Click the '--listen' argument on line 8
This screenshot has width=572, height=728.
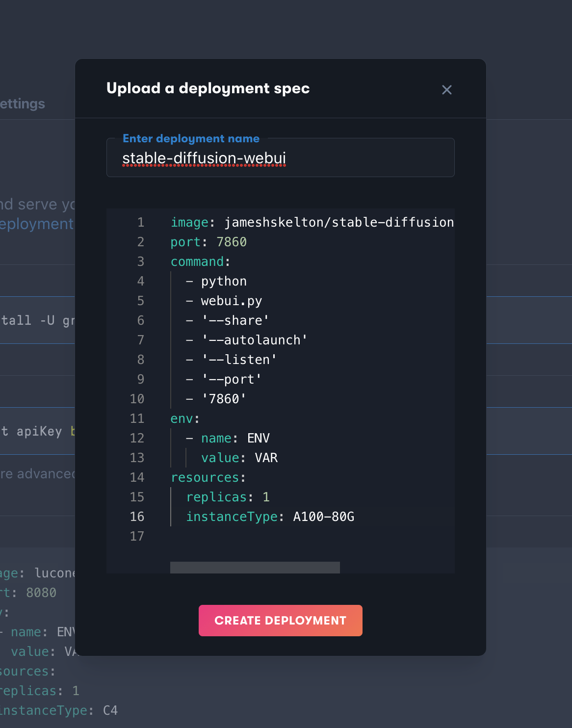pos(239,360)
